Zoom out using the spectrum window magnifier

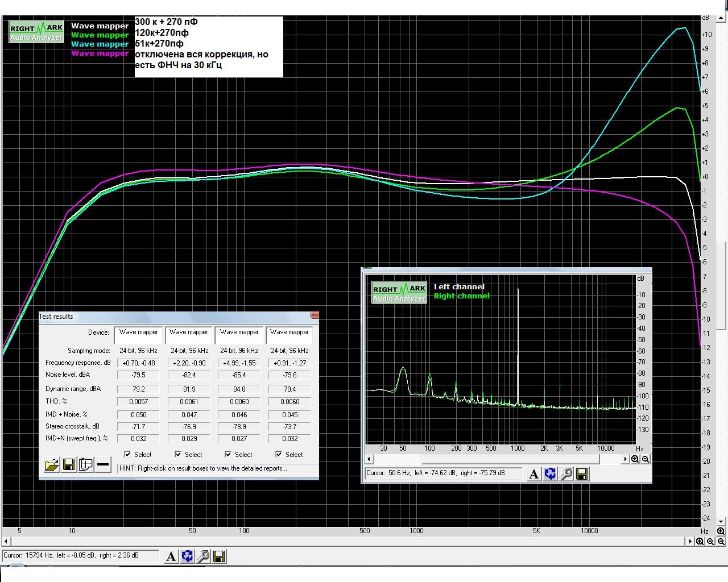click(x=646, y=459)
